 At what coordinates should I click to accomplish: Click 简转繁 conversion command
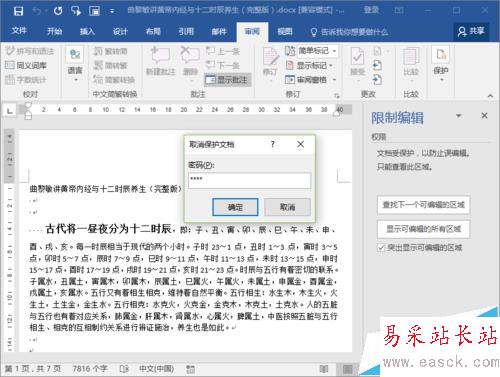coord(110,65)
